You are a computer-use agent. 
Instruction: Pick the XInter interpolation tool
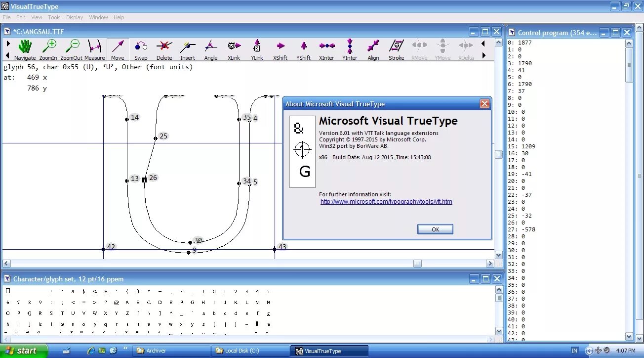(326, 50)
